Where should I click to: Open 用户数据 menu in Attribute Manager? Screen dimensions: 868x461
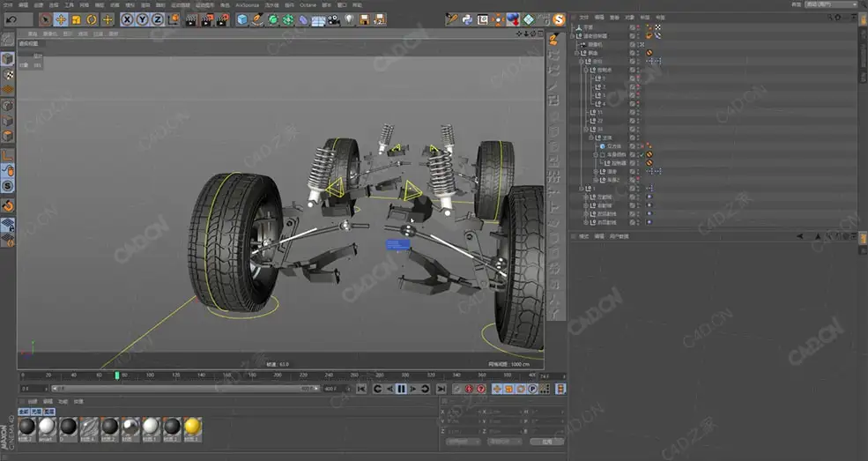pos(619,236)
